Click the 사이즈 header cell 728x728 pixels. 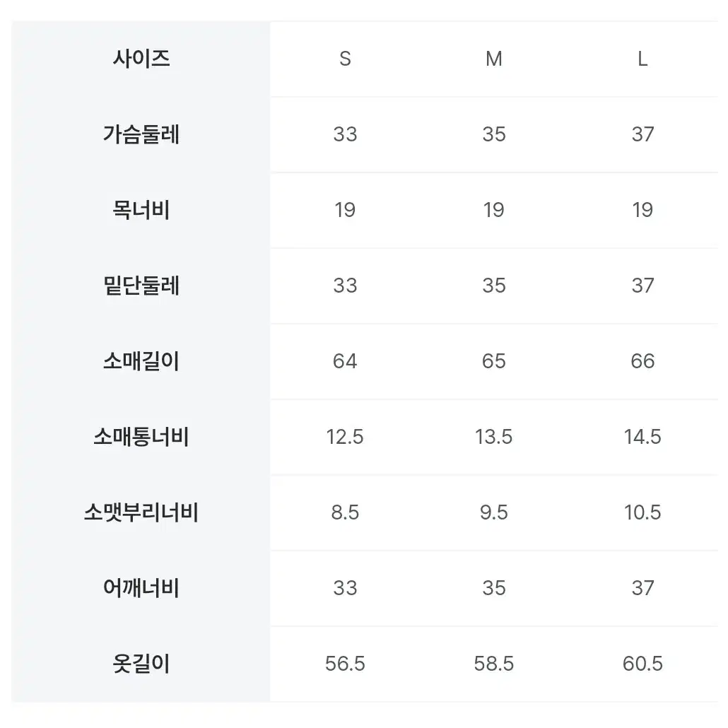coord(141,59)
